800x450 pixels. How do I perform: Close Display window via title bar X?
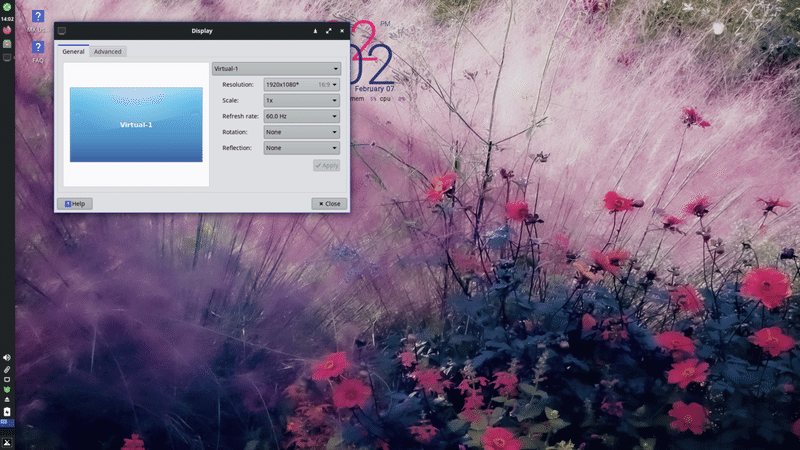(342, 31)
